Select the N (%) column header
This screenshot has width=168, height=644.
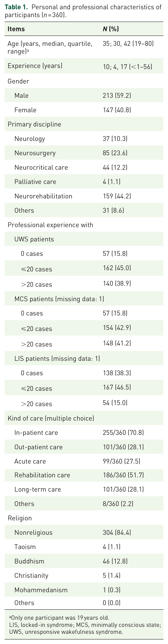[111, 29]
